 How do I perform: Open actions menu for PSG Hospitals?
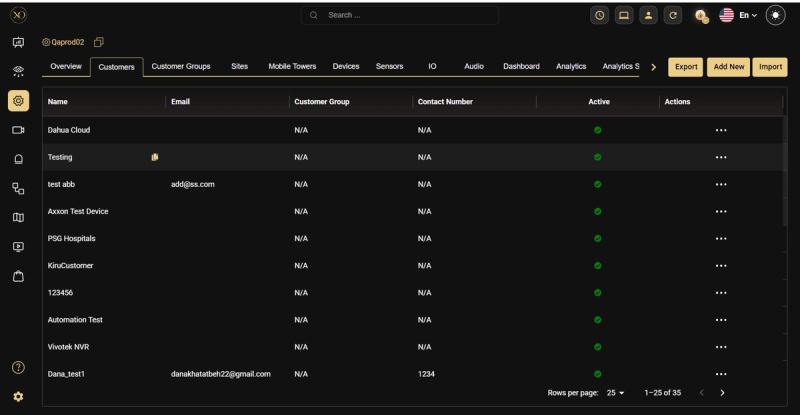721,238
